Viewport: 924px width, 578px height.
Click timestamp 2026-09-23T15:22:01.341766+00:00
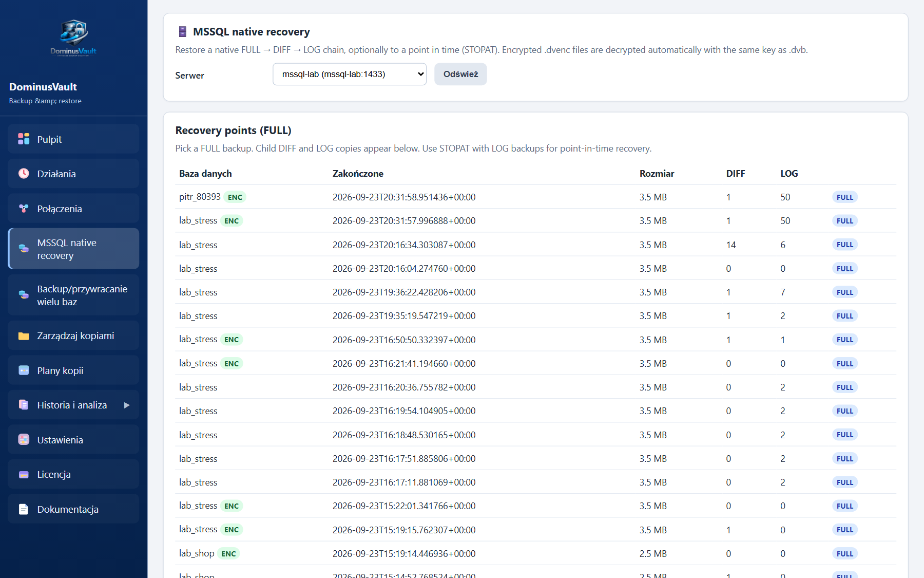pos(404,506)
